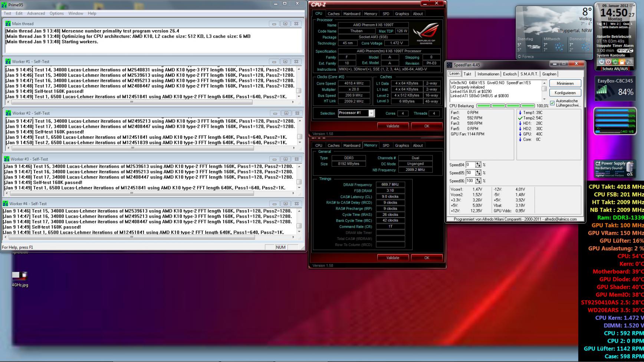The width and height of the screenshot is (644, 362).
Task: Click the blue arrow icon beside HD2
Action: click(x=520, y=129)
